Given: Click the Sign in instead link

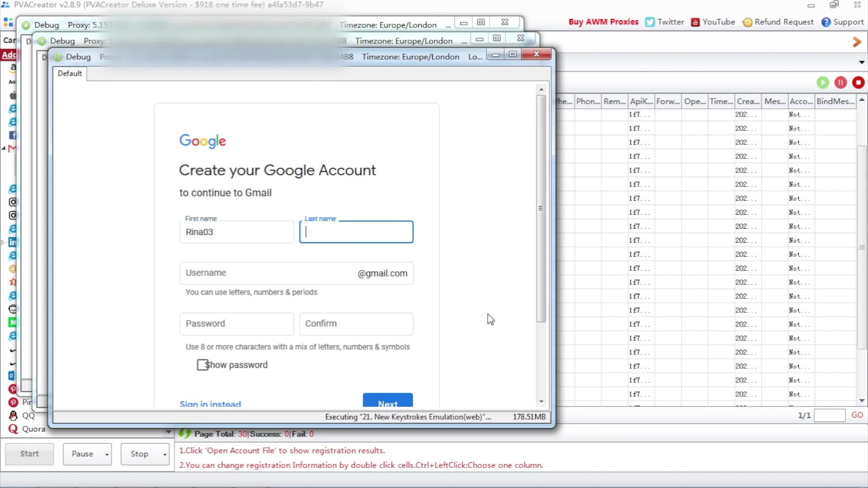Looking at the screenshot, I should point(210,404).
